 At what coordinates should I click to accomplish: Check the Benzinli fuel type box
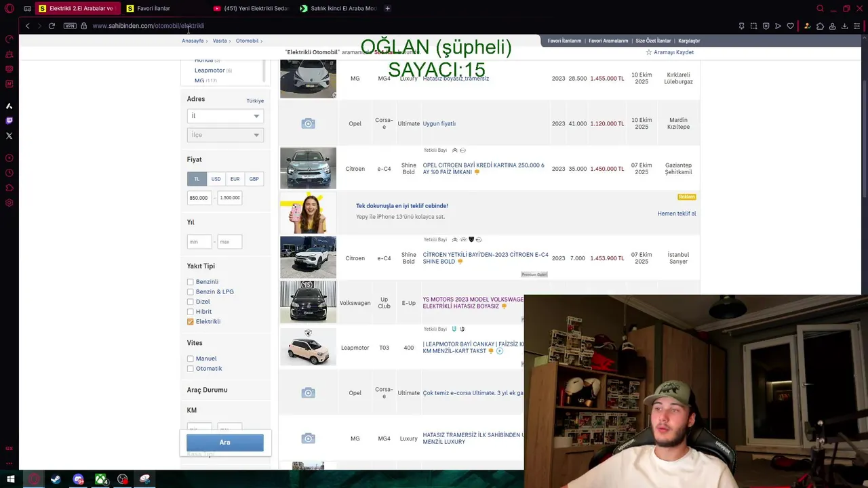[191, 282]
